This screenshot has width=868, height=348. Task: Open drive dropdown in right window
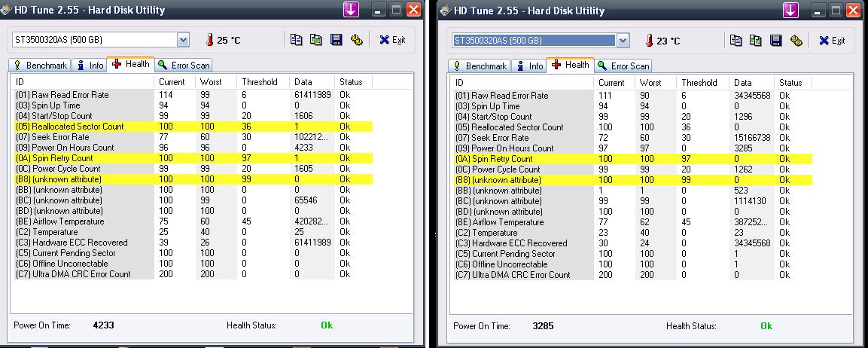[623, 41]
